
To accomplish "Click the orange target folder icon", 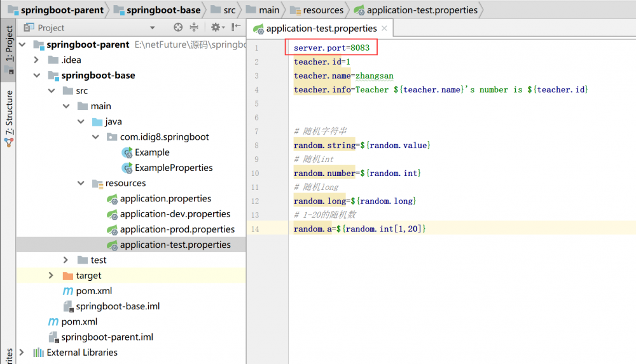I will [x=68, y=276].
